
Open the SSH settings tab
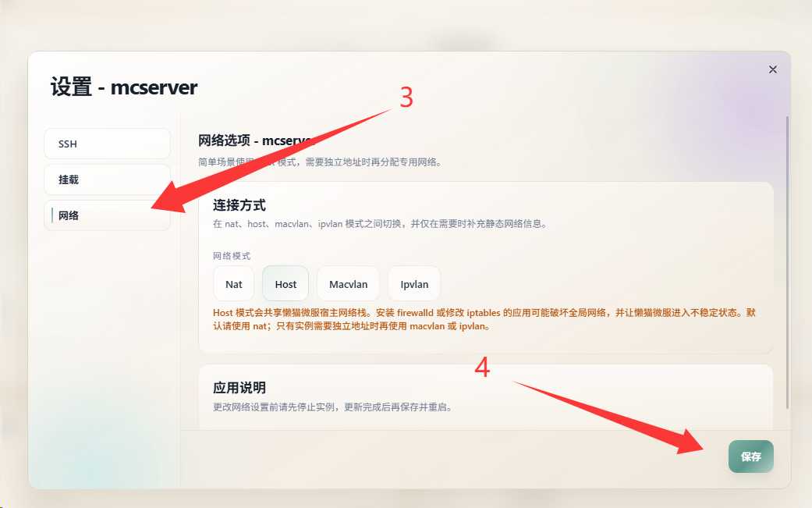coord(107,144)
